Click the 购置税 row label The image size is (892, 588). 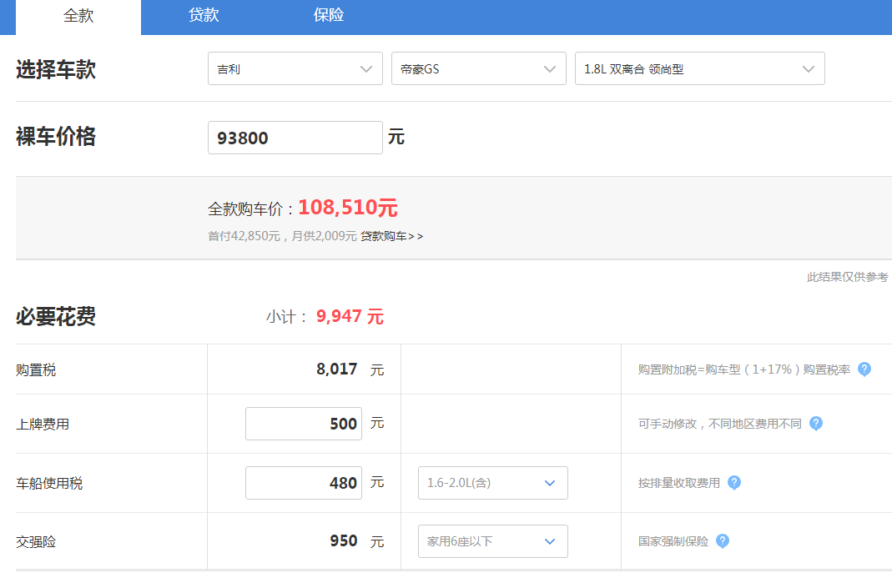36,370
